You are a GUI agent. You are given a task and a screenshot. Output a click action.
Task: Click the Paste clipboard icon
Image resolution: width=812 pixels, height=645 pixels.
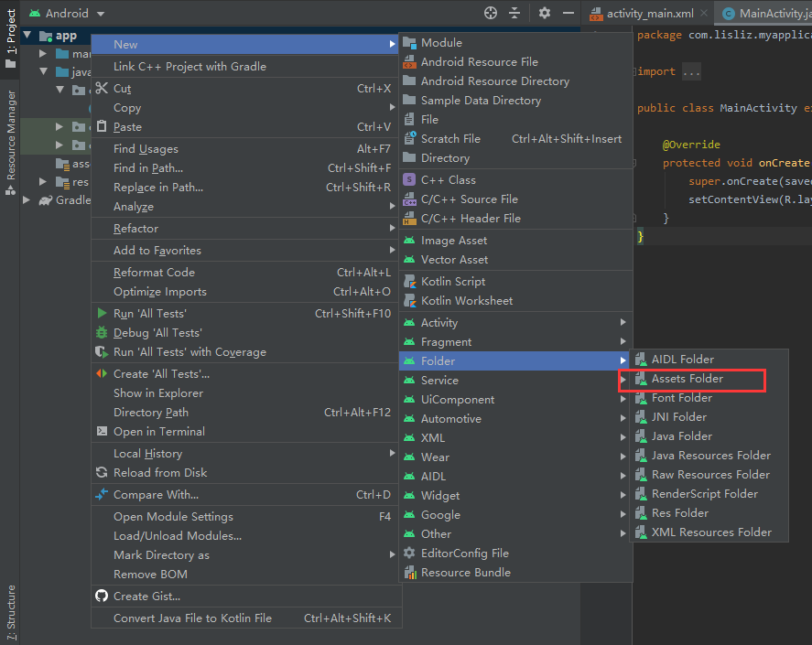click(102, 127)
